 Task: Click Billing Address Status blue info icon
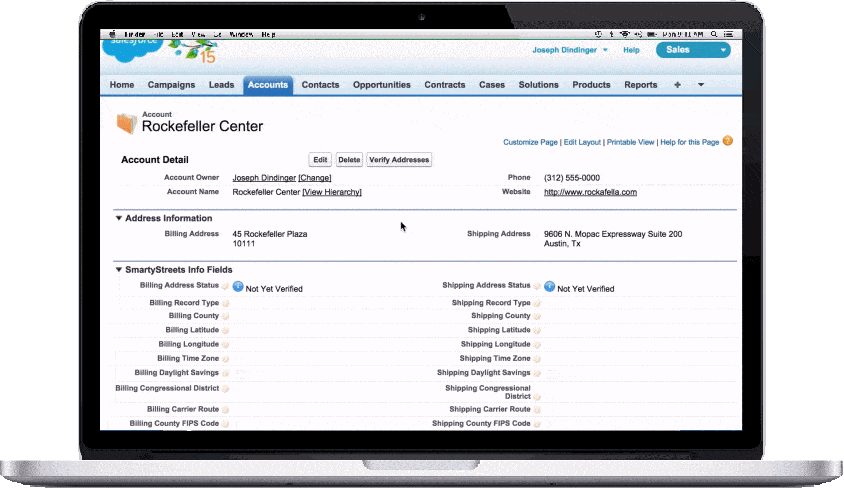[238, 287]
